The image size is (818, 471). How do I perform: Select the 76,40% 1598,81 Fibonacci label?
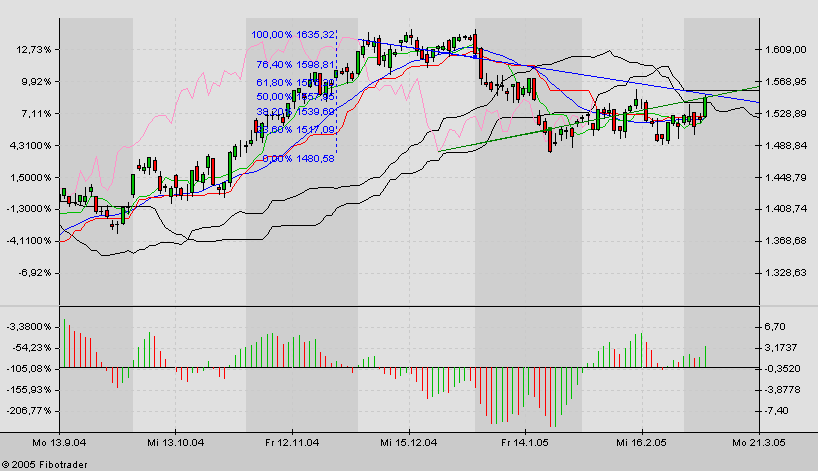click(295, 64)
